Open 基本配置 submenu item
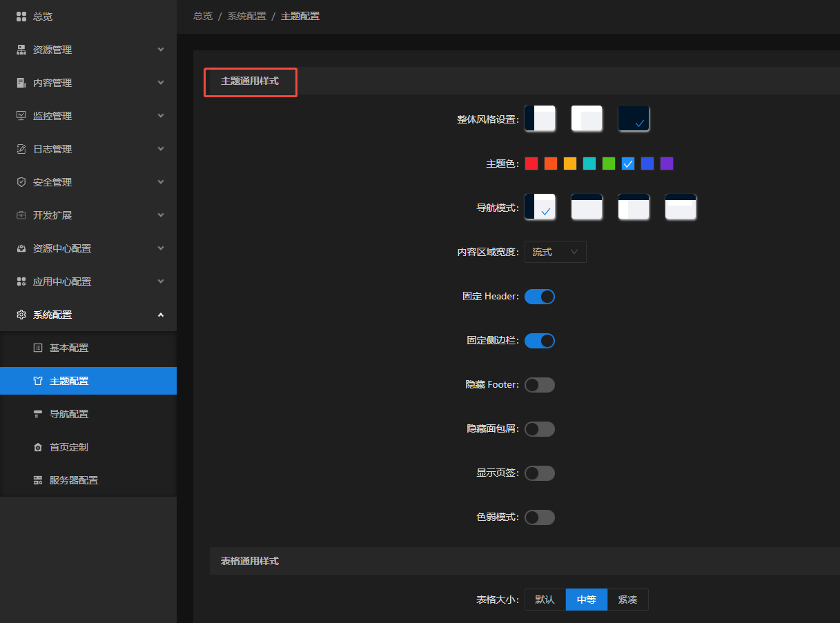Viewport: 840px width, 623px height. coord(88,348)
